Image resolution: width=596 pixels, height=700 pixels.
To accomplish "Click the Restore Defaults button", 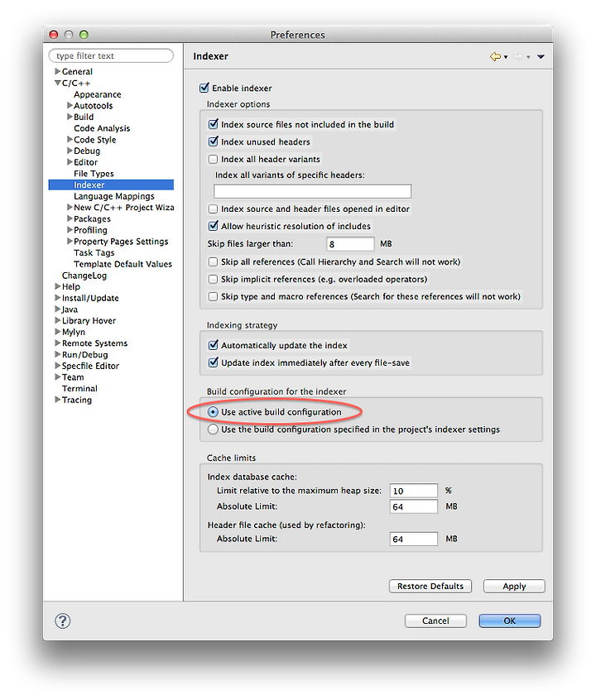I will 430,586.
